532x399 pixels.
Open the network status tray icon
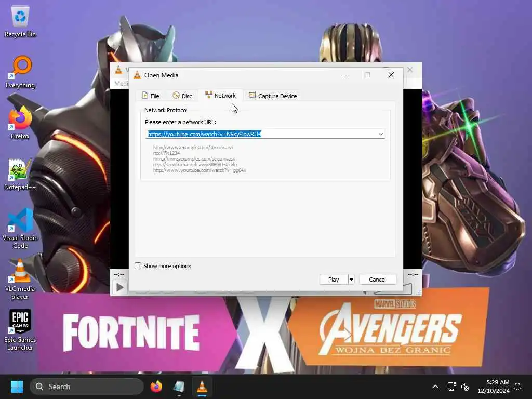click(451, 387)
